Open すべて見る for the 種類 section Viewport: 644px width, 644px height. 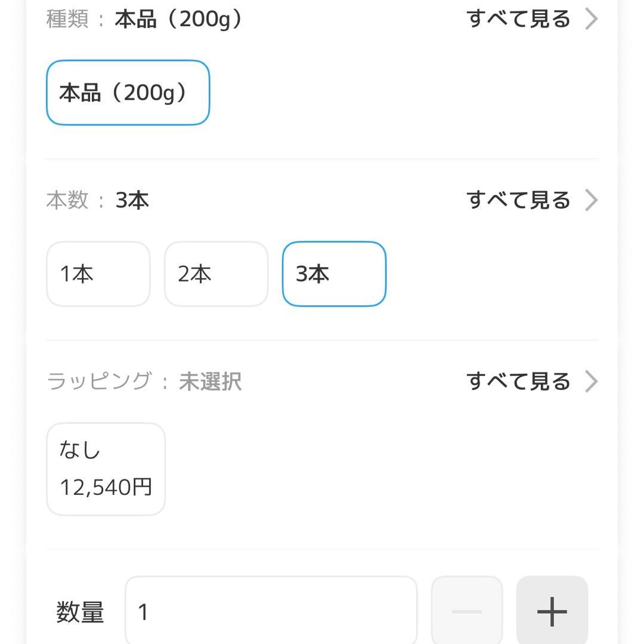click(519, 18)
